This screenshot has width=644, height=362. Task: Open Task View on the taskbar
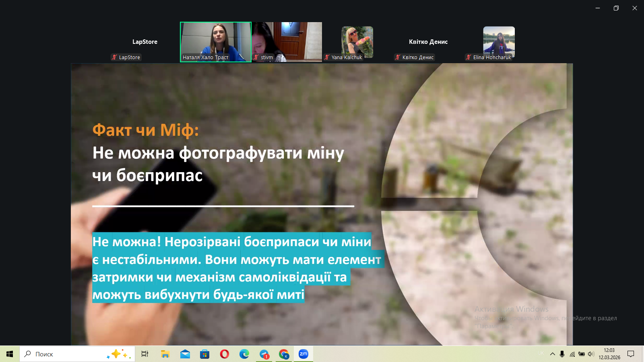145,354
